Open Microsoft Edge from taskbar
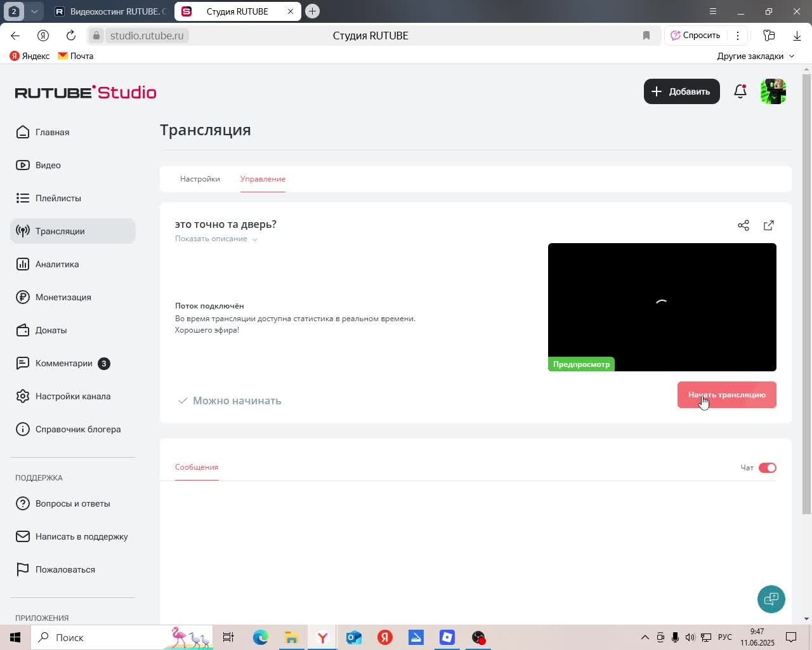812x650 pixels. pos(260,637)
